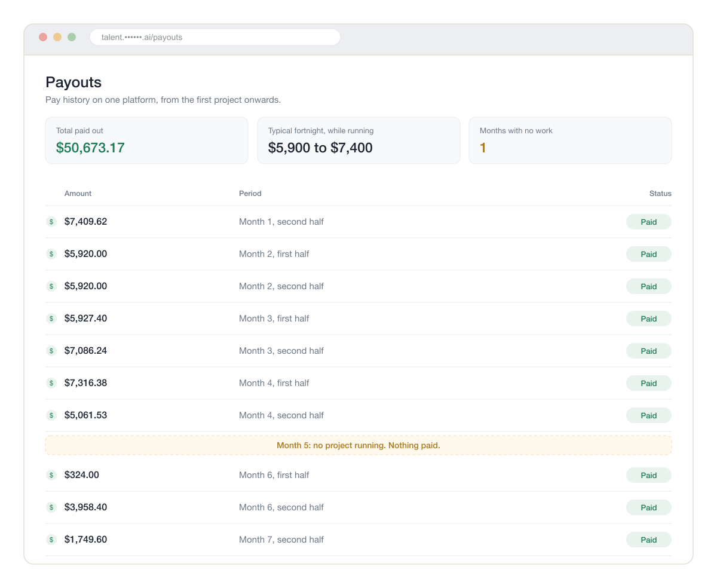
Task: Click the period text Month 6, second half
Action: point(281,507)
